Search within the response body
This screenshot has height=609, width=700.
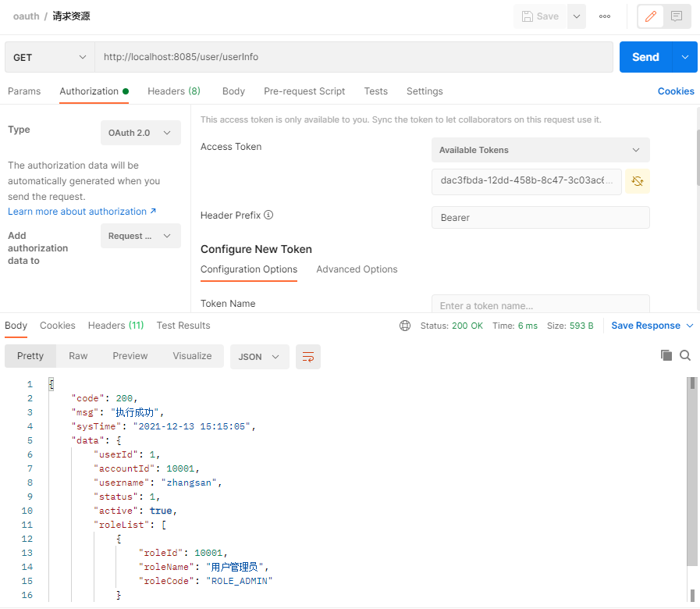pos(685,355)
